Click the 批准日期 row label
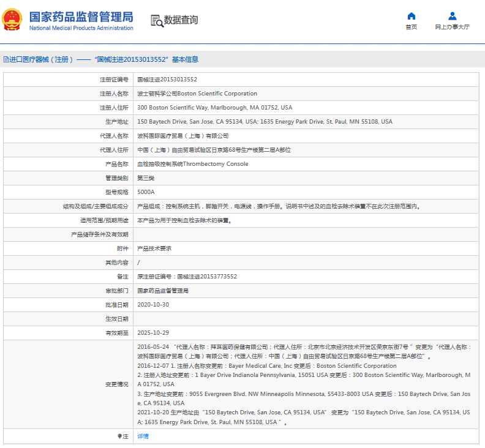Image resolution: width=485 pixels, height=448 pixels. 116,305
